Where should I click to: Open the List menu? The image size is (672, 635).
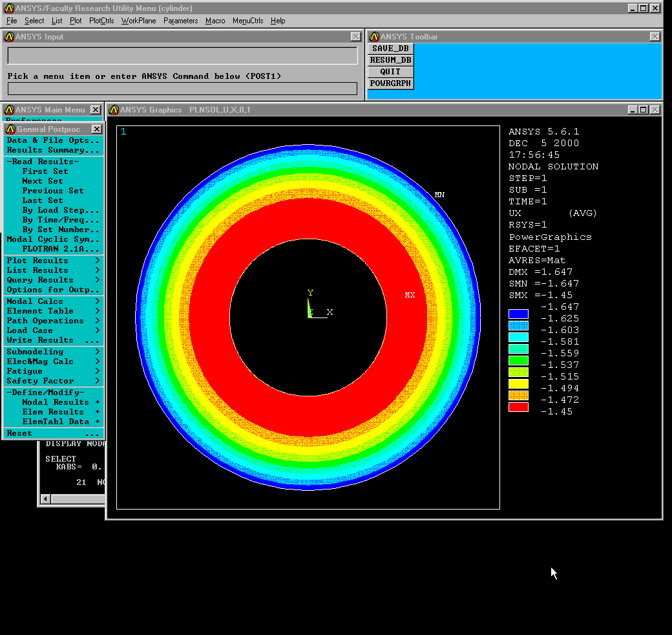pyautogui.click(x=57, y=21)
